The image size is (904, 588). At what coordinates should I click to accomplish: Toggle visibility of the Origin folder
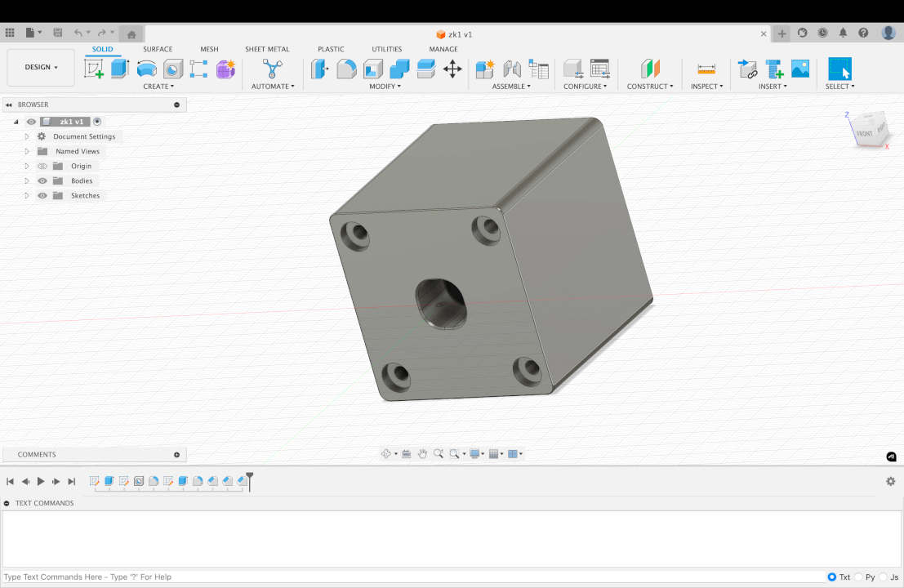tap(42, 166)
